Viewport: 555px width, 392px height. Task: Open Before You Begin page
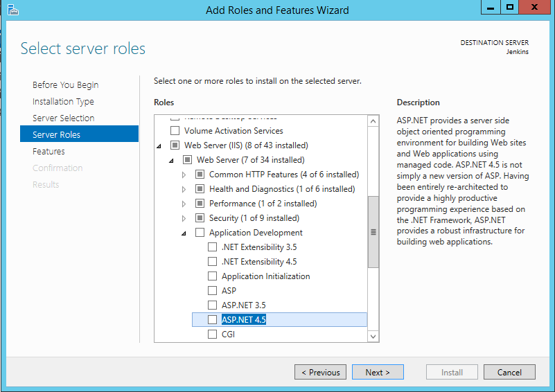[x=65, y=85]
